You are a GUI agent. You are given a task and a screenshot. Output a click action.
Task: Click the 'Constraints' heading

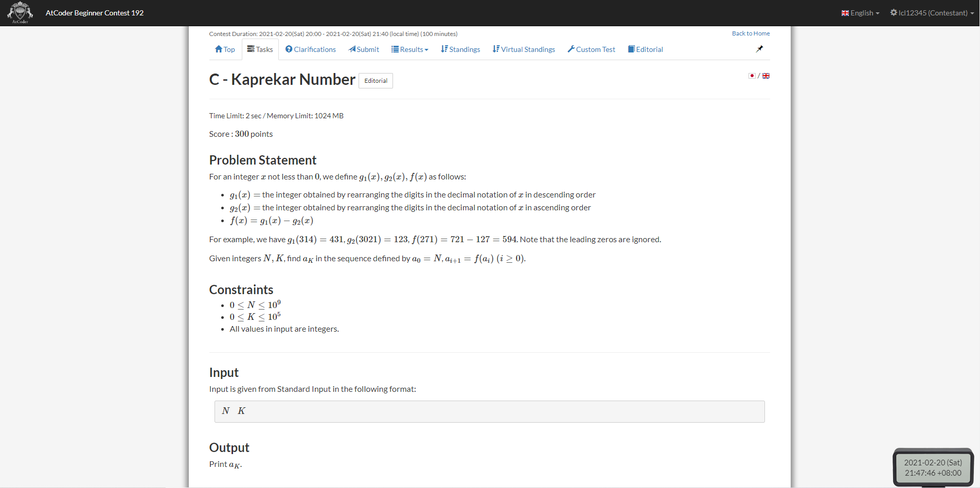pyautogui.click(x=241, y=290)
